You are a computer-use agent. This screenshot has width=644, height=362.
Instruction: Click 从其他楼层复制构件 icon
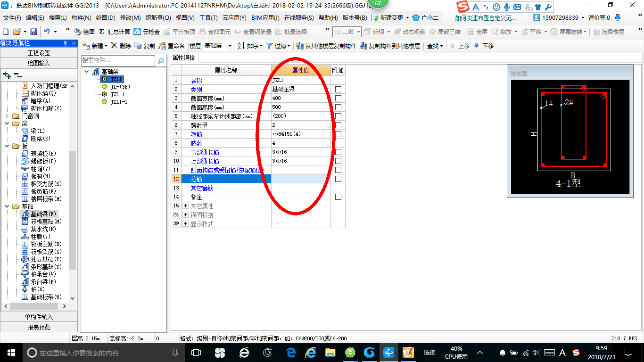tap(326, 46)
